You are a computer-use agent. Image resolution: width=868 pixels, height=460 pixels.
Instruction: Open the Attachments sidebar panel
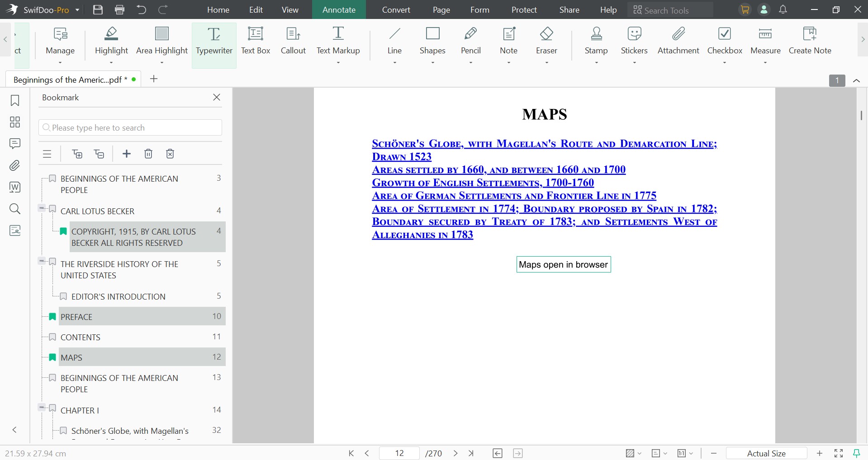coord(15,165)
